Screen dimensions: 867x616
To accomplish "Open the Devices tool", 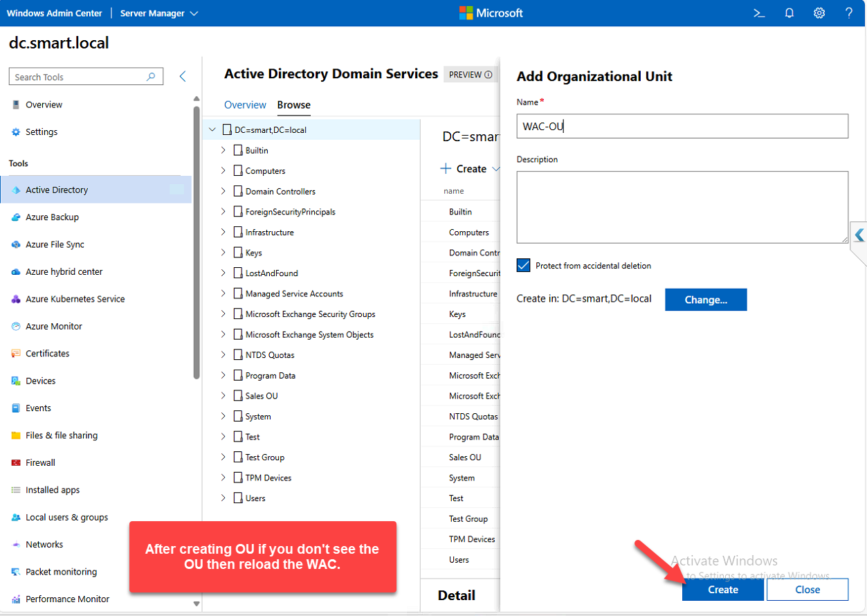I will [40, 381].
